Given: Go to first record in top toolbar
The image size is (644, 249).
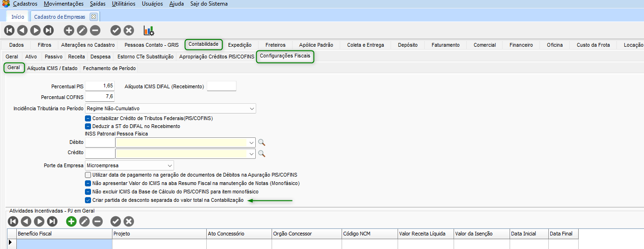Looking at the screenshot, I should [9, 30].
